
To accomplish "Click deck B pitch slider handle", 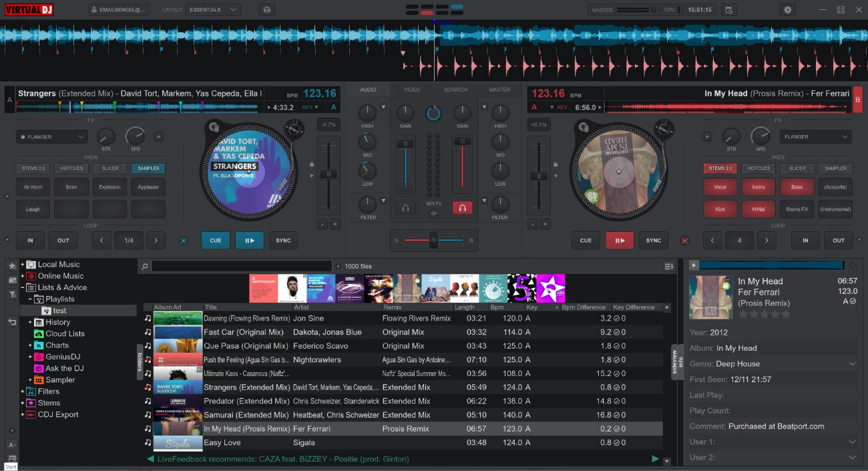I will [x=537, y=176].
